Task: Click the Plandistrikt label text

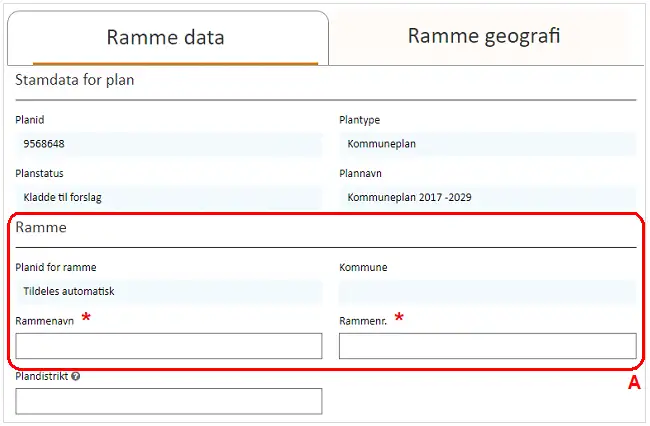Action: 42,377
